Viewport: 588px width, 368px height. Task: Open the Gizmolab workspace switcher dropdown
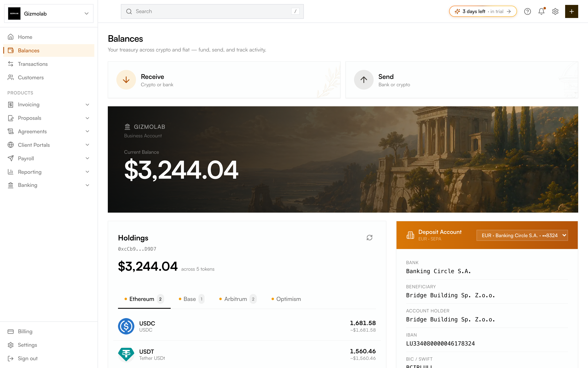49,14
